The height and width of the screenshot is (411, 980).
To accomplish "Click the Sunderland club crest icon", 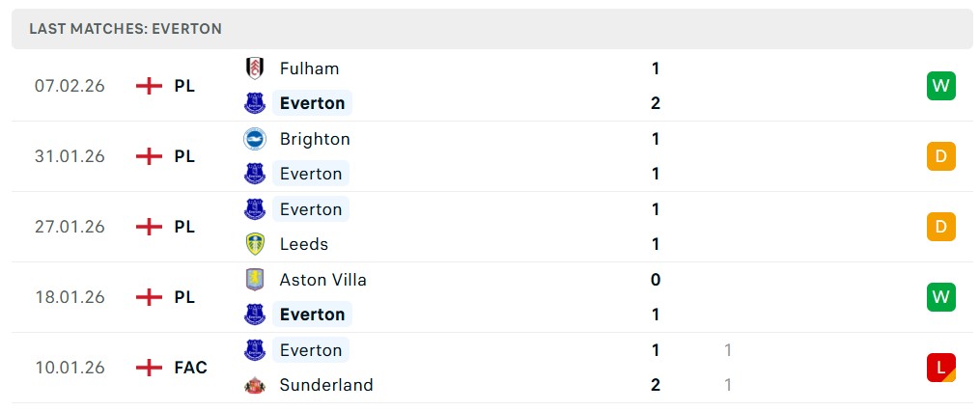I will tap(255, 385).
